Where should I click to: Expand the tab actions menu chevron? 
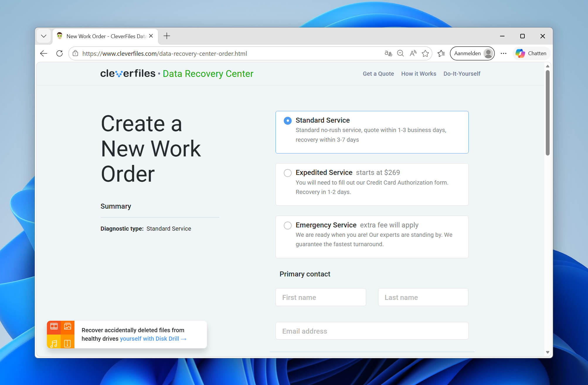pos(44,36)
